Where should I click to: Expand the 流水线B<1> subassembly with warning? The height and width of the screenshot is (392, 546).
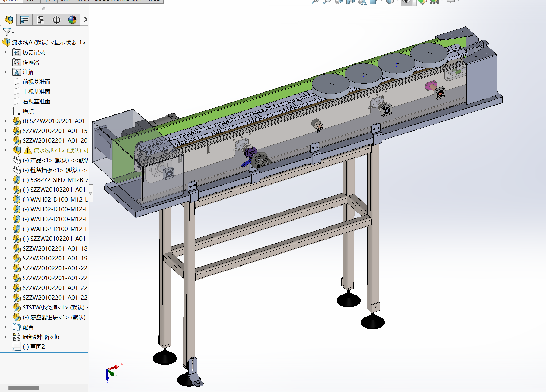point(6,150)
